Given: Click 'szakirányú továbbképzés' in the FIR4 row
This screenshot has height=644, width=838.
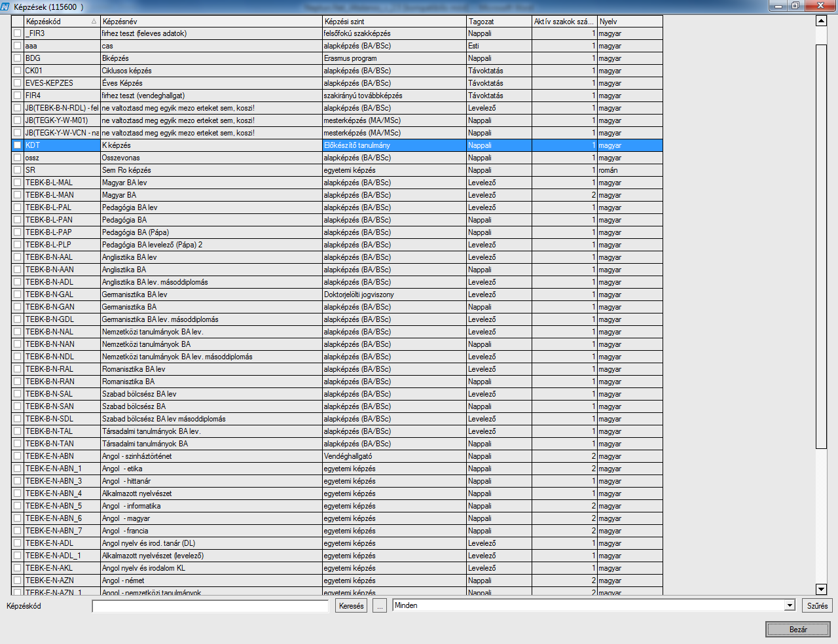Looking at the screenshot, I should [394, 96].
